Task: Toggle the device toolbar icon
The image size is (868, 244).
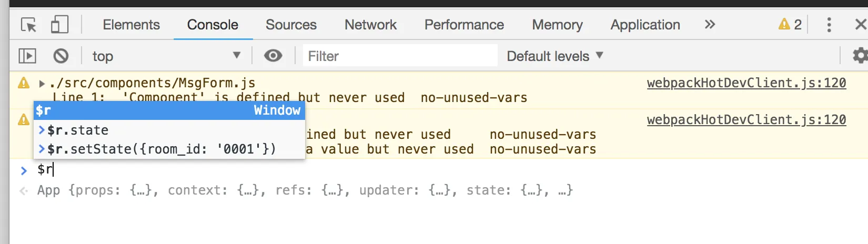Action: [x=59, y=25]
